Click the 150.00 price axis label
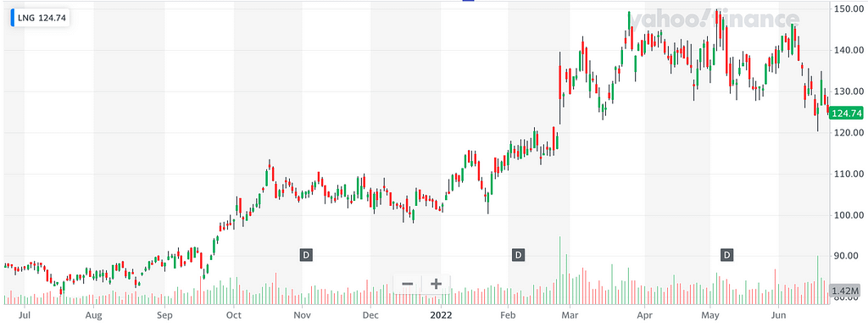 tap(849, 8)
